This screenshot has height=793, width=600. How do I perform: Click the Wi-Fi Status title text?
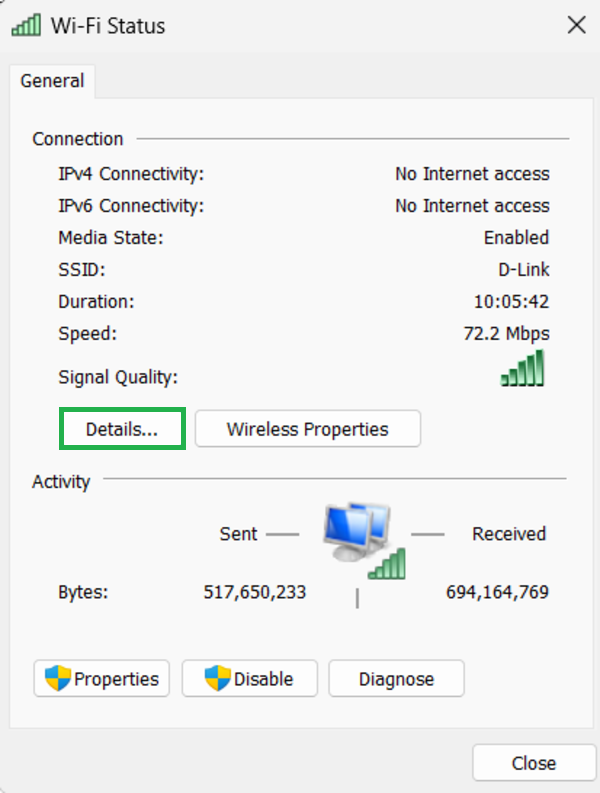coord(107,25)
